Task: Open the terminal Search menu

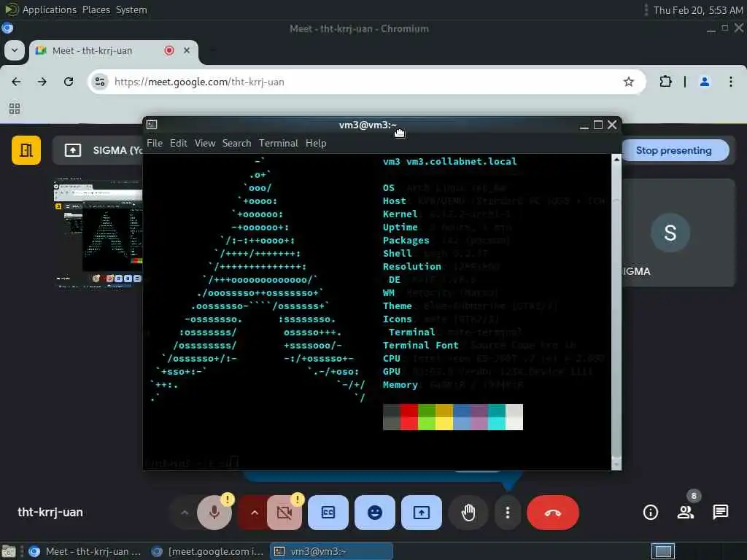Action: 237,144
